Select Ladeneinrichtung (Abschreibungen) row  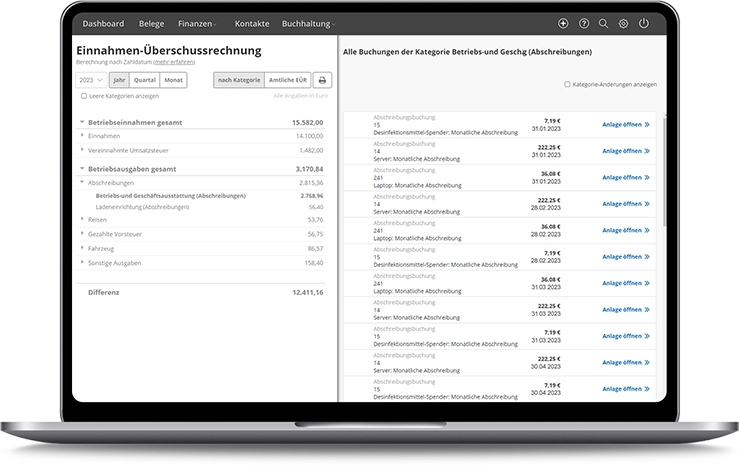201,207
